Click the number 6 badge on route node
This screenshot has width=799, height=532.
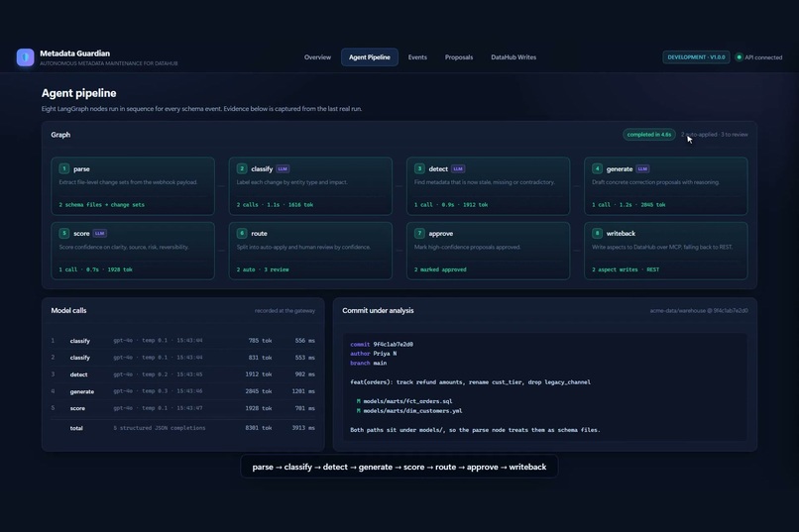tap(242, 233)
